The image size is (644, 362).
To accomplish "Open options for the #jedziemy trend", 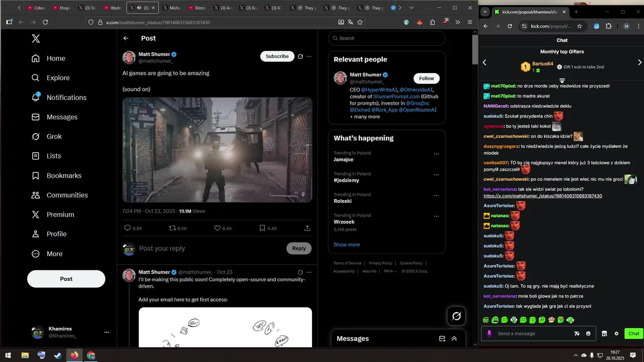I will click(x=436, y=174).
